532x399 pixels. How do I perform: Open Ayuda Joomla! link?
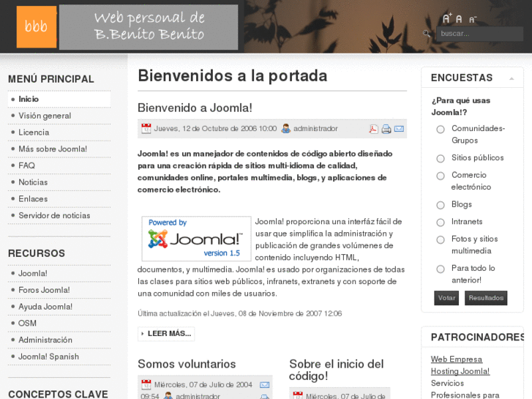pos(59,307)
